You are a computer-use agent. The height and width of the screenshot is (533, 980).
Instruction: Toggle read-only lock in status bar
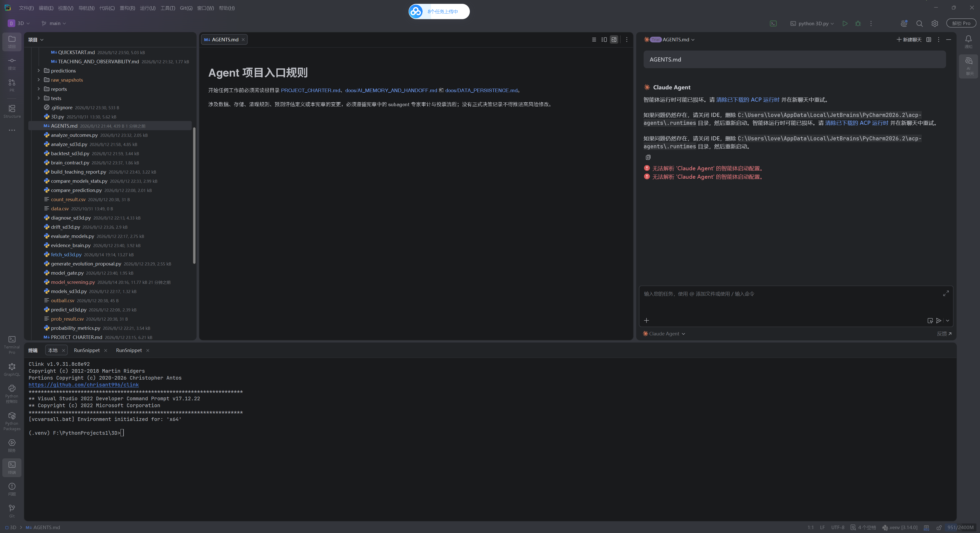(x=939, y=527)
